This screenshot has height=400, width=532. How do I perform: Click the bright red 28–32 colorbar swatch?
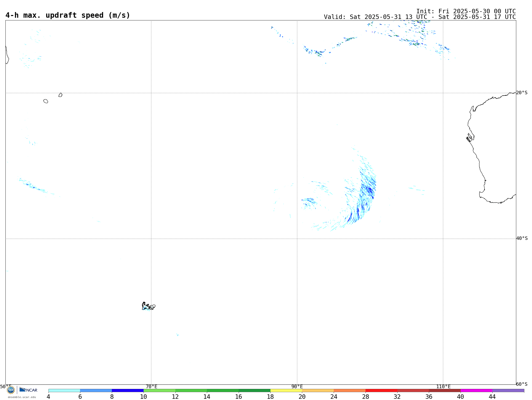click(x=381, y=391)
